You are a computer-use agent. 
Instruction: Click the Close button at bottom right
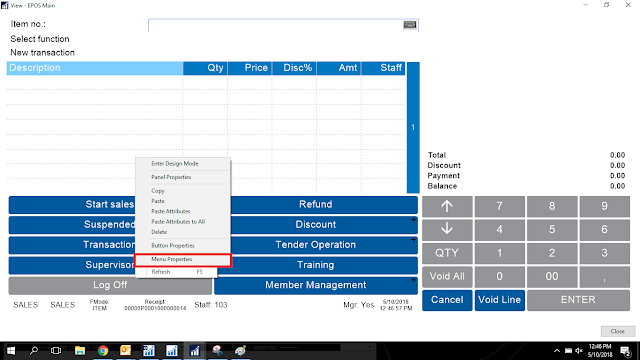click(x=618, y=331)
